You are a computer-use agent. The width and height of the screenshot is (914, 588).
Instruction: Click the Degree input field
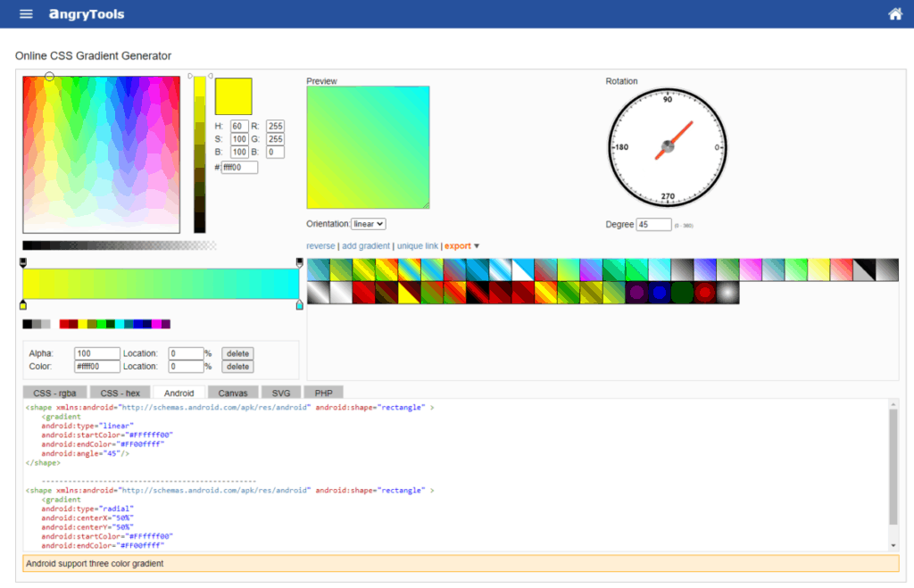pos(653,225)
